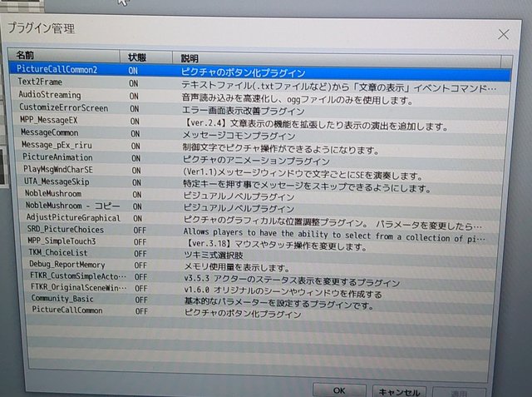The width and height of the screenshot is (532, 397).
Task: Click OFF status of TKM_ChoiceList
Action: pos(140,254)
